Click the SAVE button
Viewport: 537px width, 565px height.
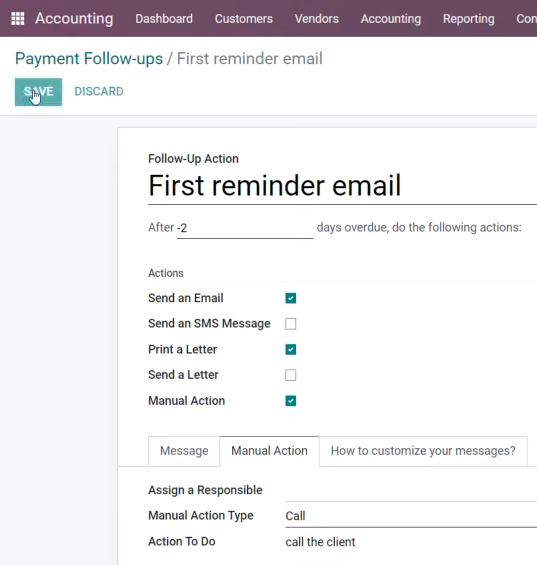pos(38,92)
